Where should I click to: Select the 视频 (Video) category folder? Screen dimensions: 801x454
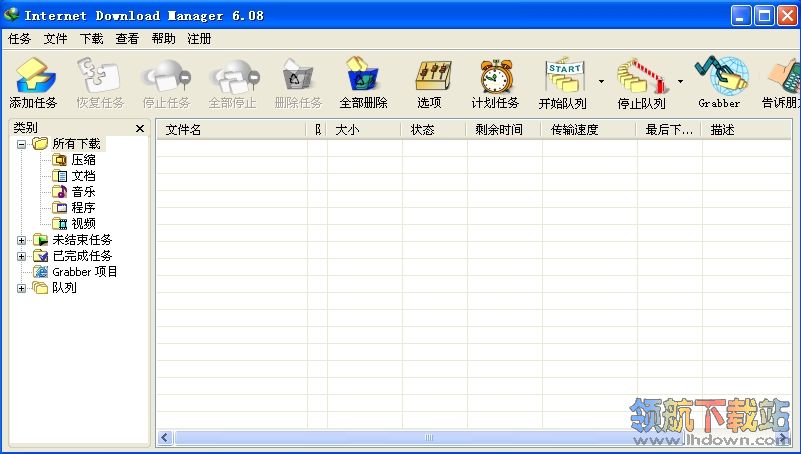click(74, 223)
